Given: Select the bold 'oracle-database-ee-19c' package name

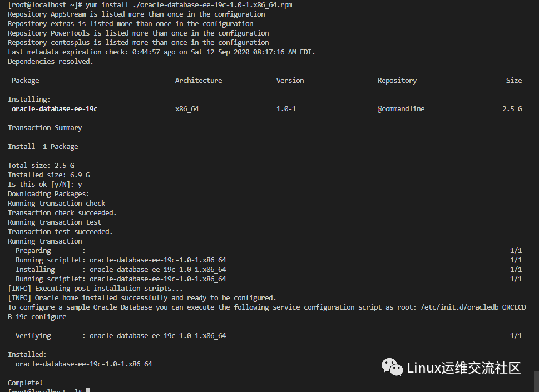Looking at the screenshot, I should [x=55, y=109].
